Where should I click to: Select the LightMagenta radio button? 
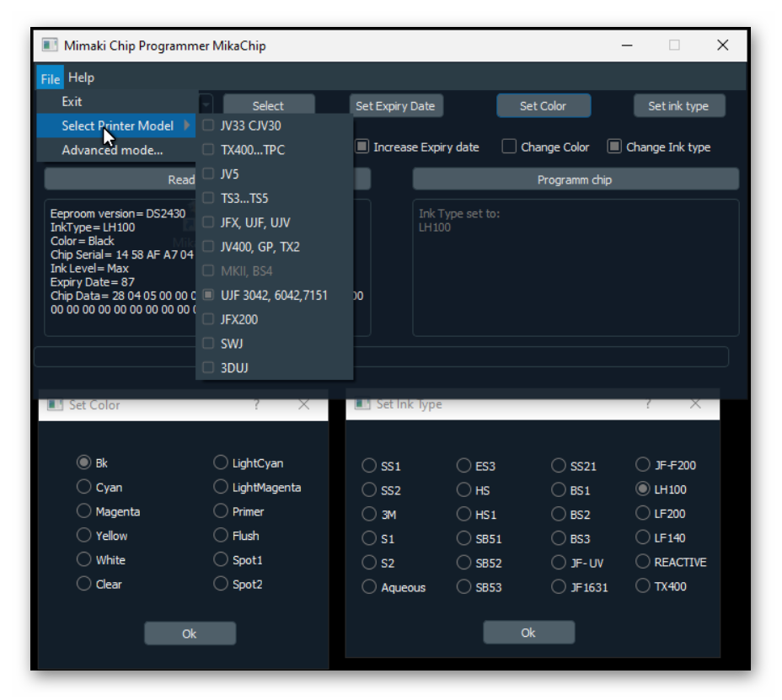221,486
